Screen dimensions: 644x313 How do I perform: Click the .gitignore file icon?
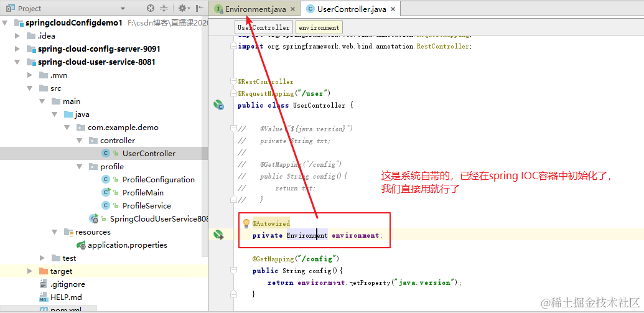click(43, 284)
